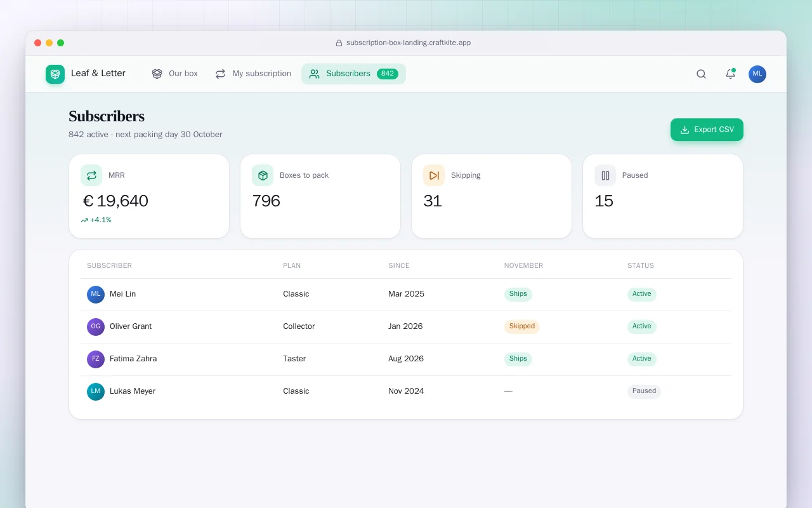The height and width of the screenshot is (508, 812).
Task: Click the SINCE column header
Action: pyautogui.click(x=399, y=265)
